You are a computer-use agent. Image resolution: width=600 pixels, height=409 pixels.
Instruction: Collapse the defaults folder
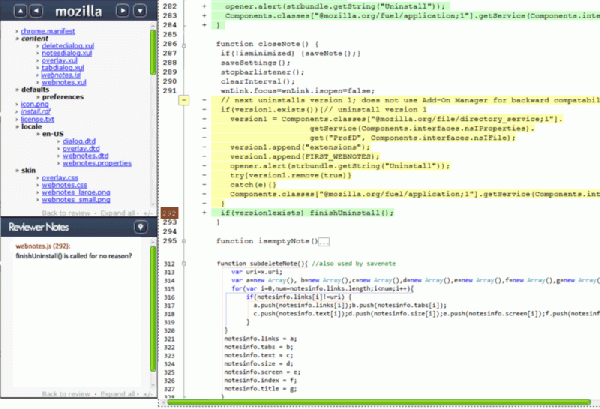35,90
